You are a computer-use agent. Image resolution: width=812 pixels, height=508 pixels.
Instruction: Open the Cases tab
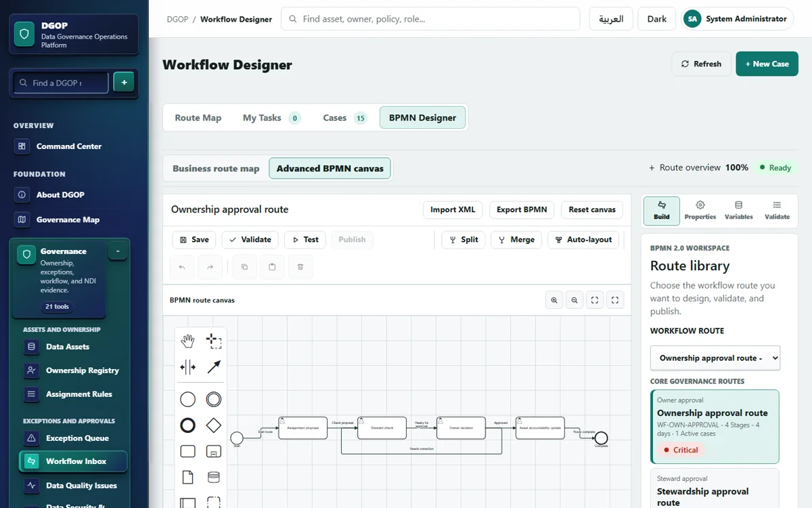[x=344, y=118]
